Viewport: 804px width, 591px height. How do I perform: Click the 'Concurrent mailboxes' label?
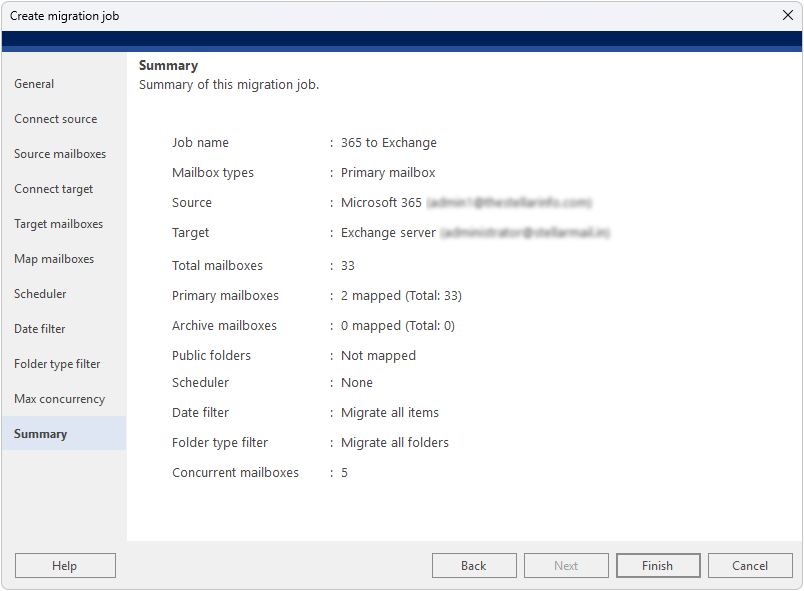[235, 473]
